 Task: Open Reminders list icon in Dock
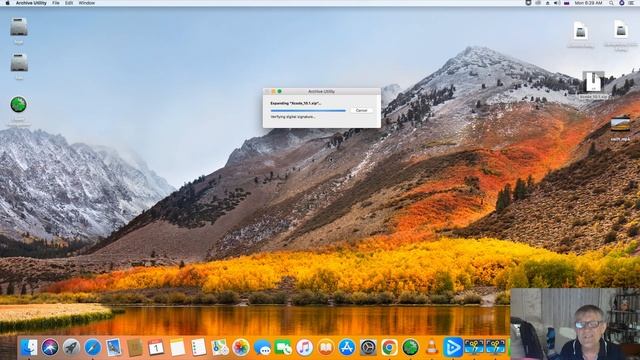click(198, 347)
